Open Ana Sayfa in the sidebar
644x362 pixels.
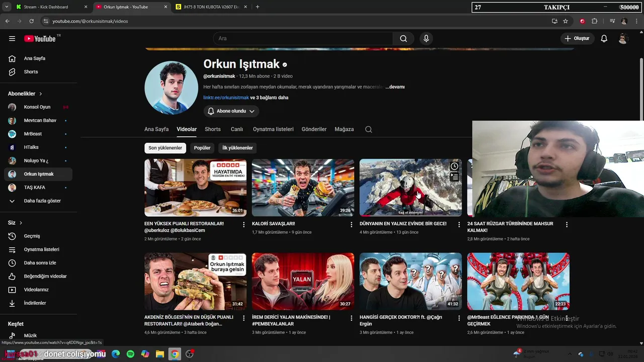coord(38,58)
